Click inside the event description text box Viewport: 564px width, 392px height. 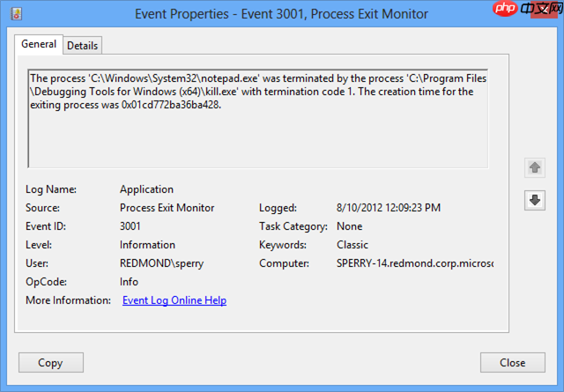[x=258, y=119]
